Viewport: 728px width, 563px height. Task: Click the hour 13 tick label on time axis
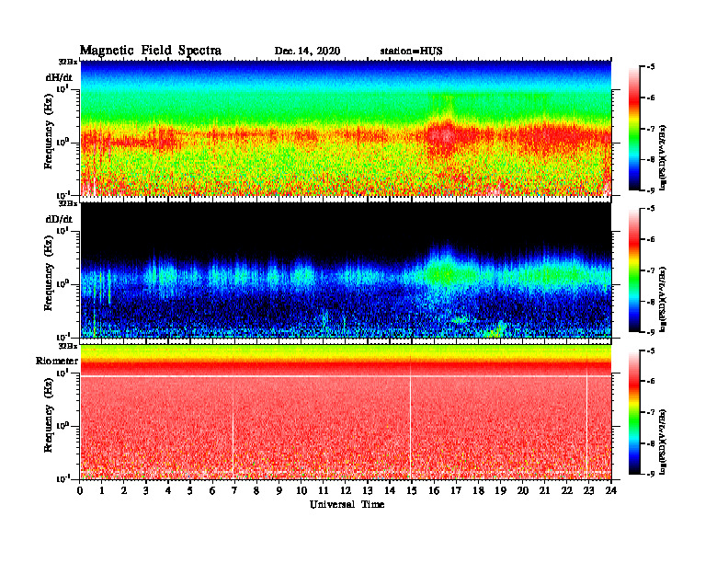(x=368, y=490)
